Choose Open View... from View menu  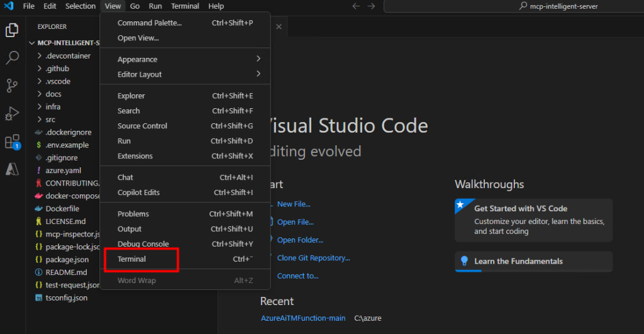(x=185, y=38)
